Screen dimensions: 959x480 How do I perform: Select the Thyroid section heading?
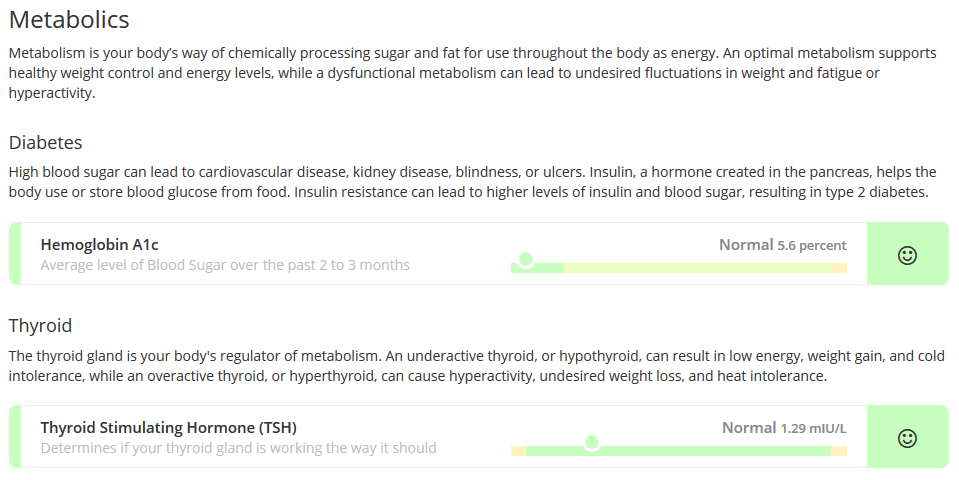click(x=40, y=325)
